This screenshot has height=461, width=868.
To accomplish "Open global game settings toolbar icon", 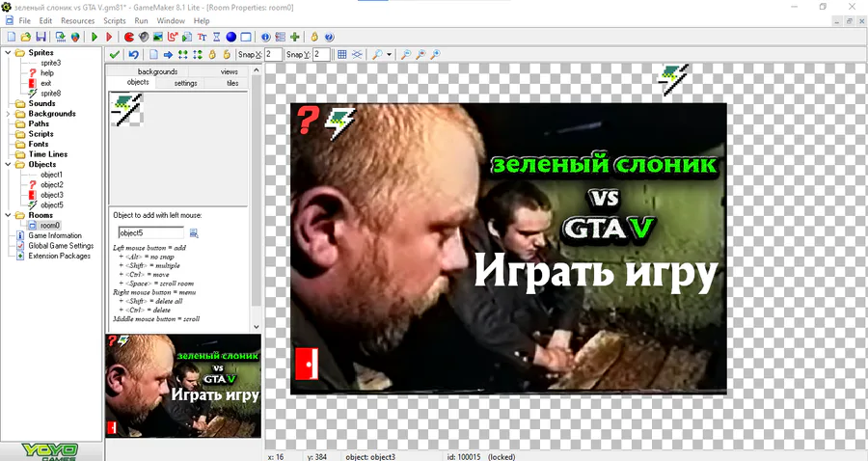I will 280,37.
